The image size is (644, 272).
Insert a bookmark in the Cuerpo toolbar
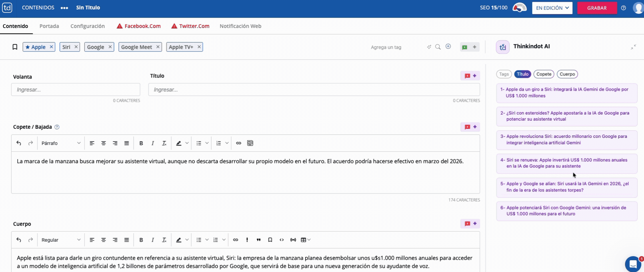[270, 240]
